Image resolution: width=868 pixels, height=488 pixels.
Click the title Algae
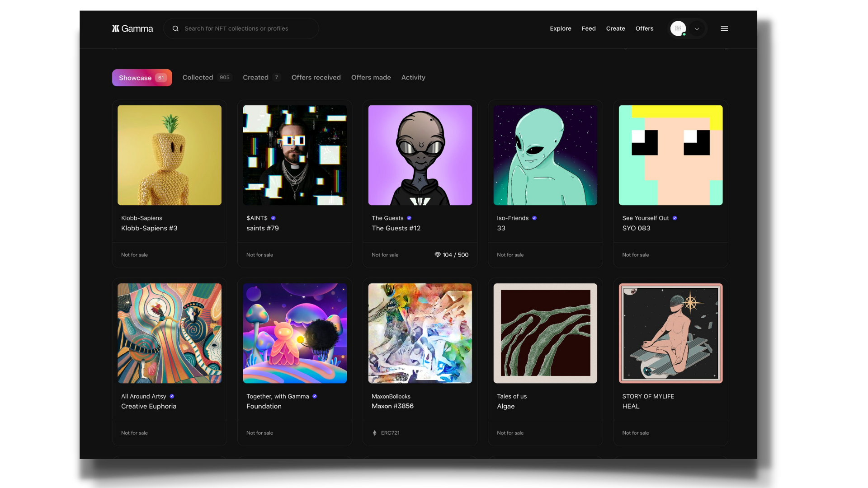pyautogui.click(x=506, y=406)
